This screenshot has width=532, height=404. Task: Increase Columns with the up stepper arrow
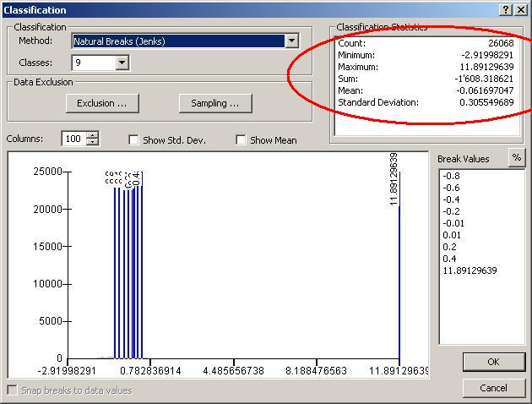coord(92,135)
